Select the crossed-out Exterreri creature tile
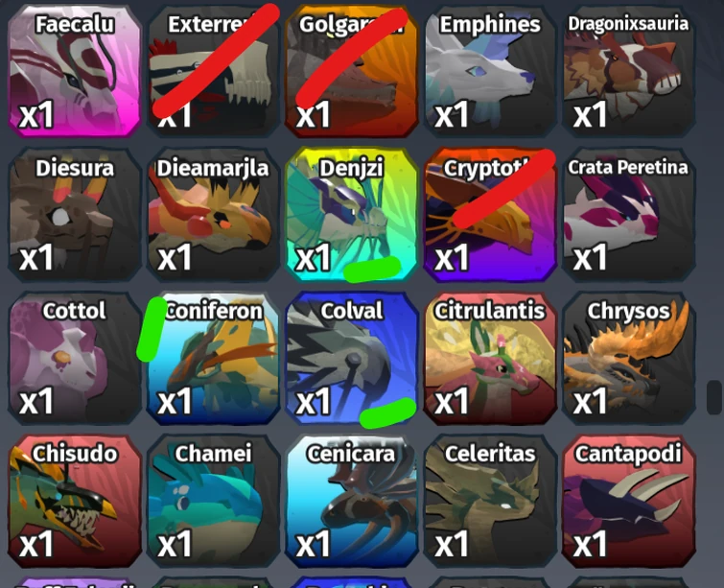Image resolution: width=724 pixels, height=588 pixels. click(213, 72)
